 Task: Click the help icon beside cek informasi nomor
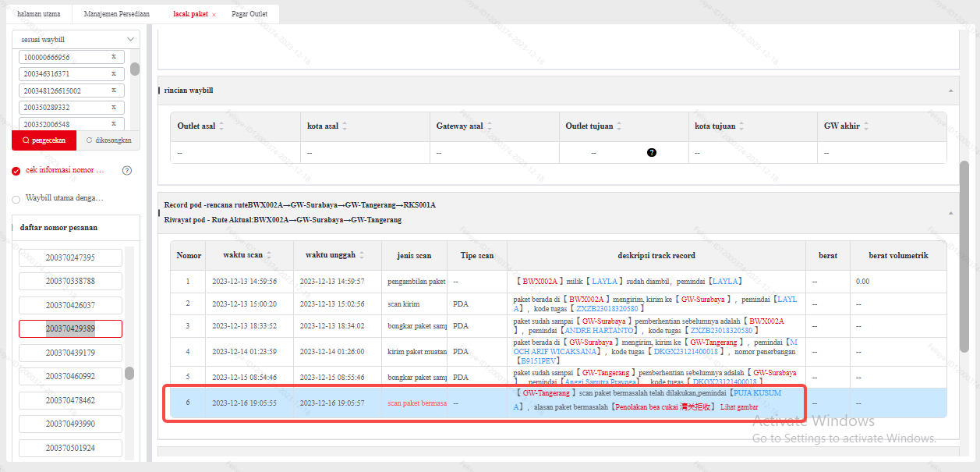tap(127, 170)
